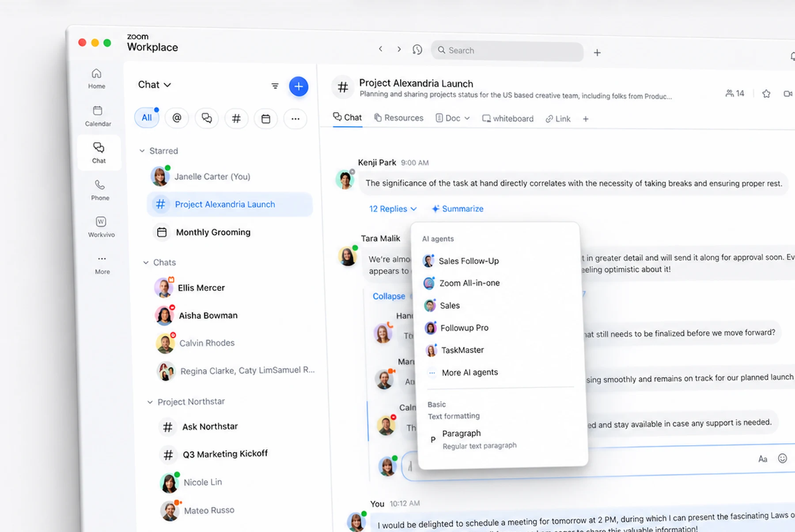Image resolution: width=795 pixels, height=532 pixels.
Task: Go back with the left arrow
Action: point(381,49)
